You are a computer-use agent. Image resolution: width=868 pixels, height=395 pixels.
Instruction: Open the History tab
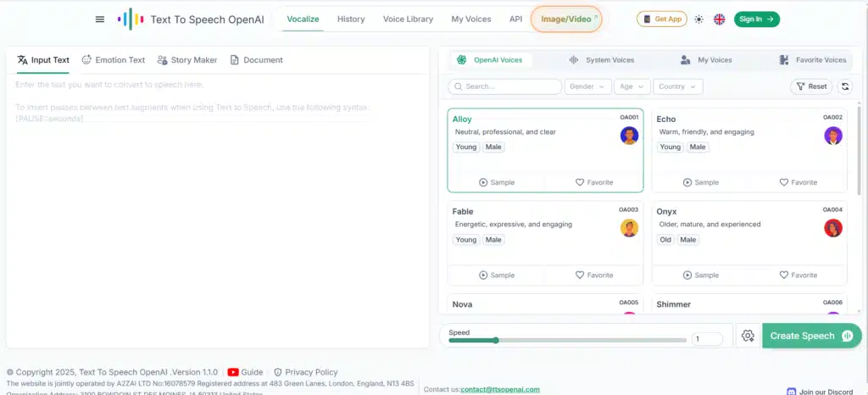pyautogui.click(x=351, y=19)
